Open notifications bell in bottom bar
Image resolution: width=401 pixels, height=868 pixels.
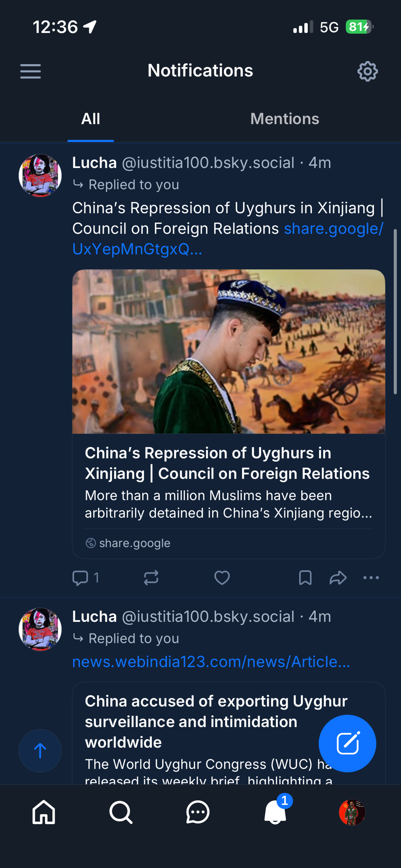275,812
